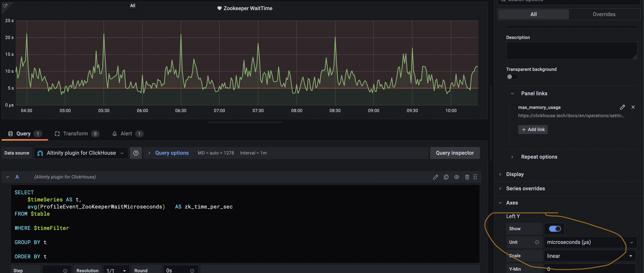
Task: Click the Add link button
Action: (x=533, y=129)
